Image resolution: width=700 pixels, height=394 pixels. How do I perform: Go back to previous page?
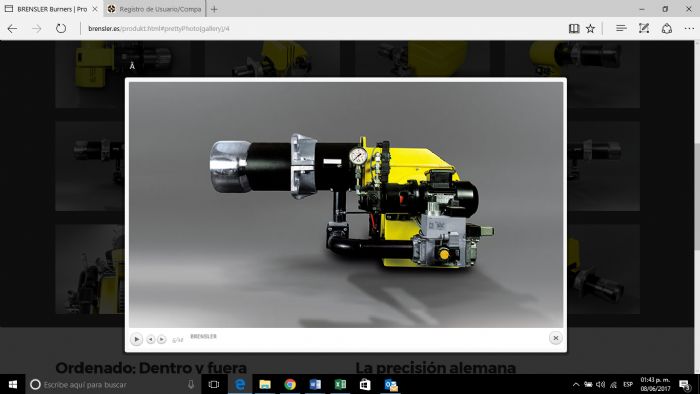coord(12,29)
